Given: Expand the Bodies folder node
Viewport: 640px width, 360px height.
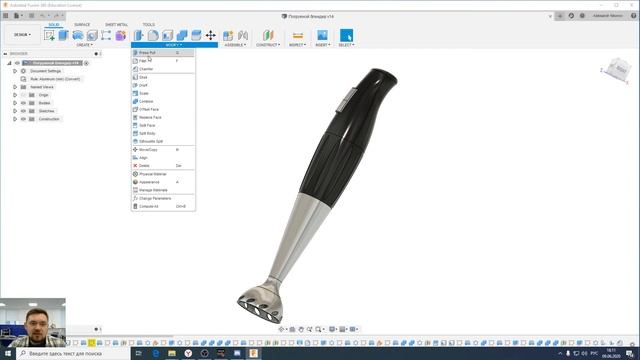Looking at the screenshot, I should tap(15, 103).
